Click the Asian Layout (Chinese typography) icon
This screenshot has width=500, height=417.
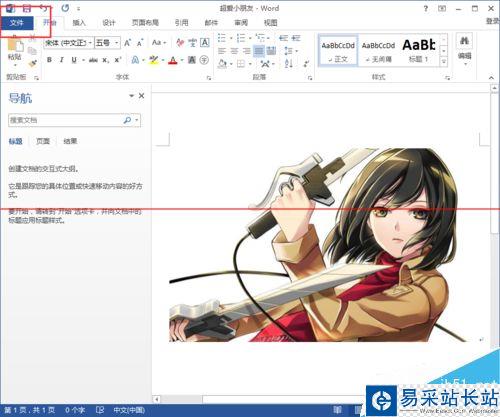coord(265,63)
